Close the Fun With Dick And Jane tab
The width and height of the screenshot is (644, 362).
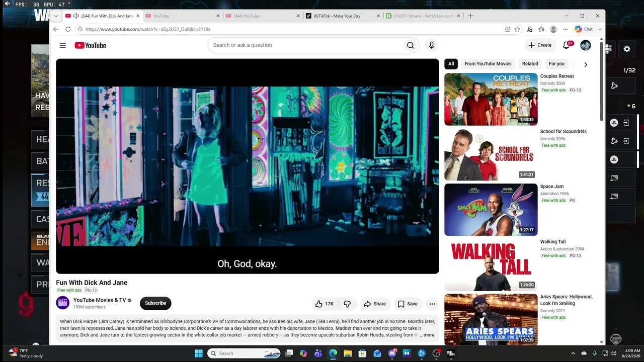click(x=137, y=16)
